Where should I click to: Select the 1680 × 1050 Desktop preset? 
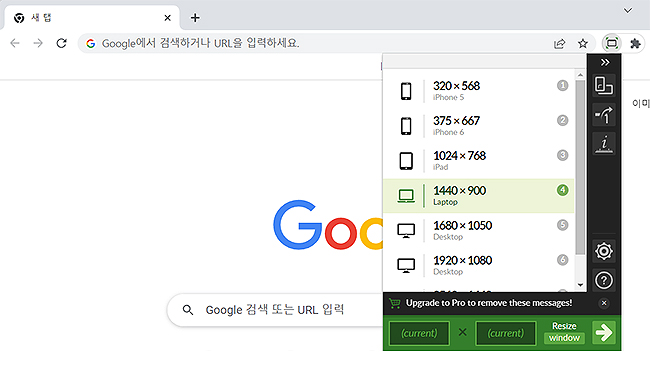tap(478, 231)
